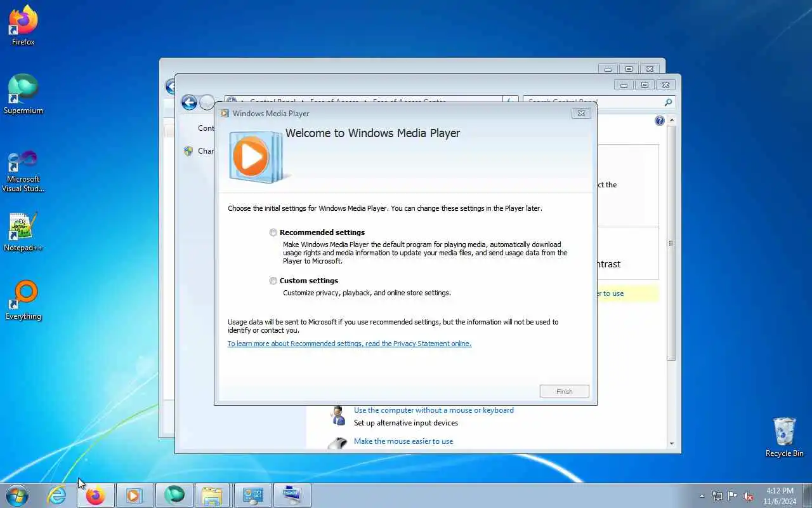Switch to Firefox in the taskbar
Viewport: 812px width, 508px height.
96,495
